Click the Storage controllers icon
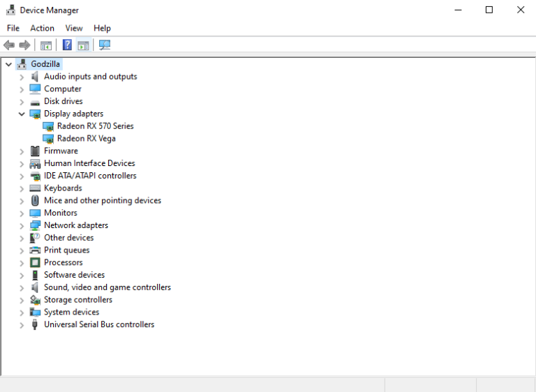This screenshot has height=392, width=536. coord(35,300)
